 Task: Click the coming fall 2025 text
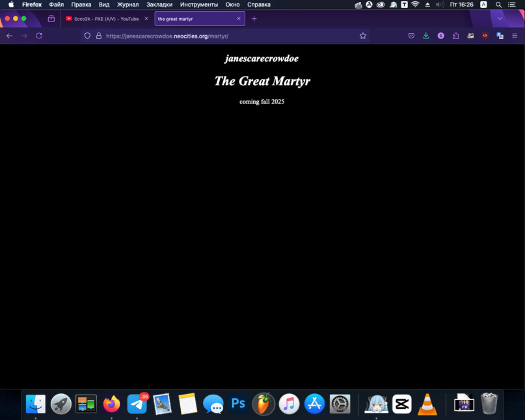(262, 101)
